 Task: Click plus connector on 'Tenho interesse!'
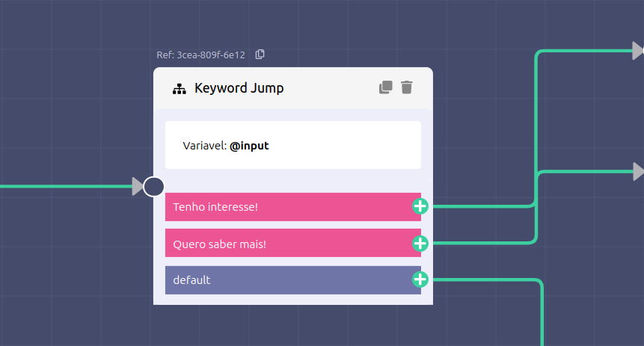click(420, 206)
